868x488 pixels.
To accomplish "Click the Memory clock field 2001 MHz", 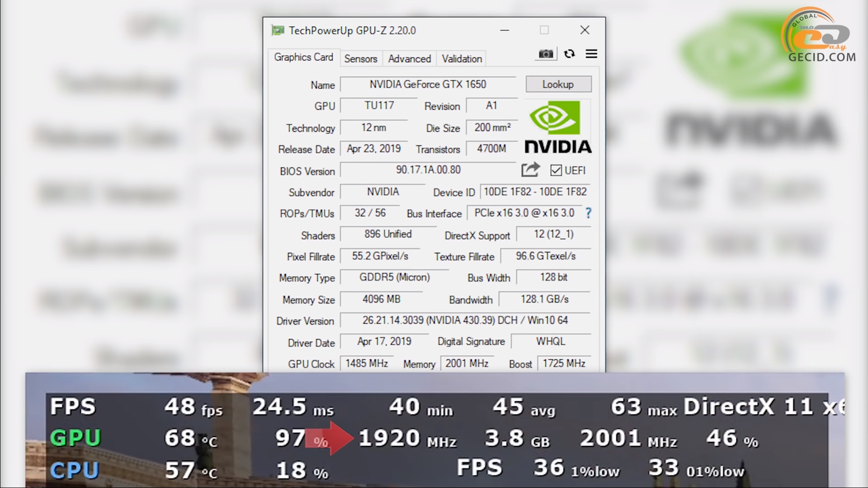I will (x=467, y=364).
